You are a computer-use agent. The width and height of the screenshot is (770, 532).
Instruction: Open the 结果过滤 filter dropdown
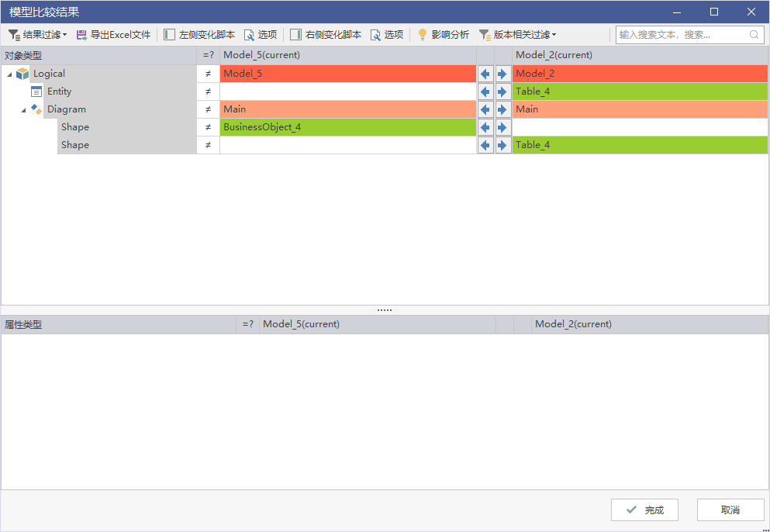[38, 35]
